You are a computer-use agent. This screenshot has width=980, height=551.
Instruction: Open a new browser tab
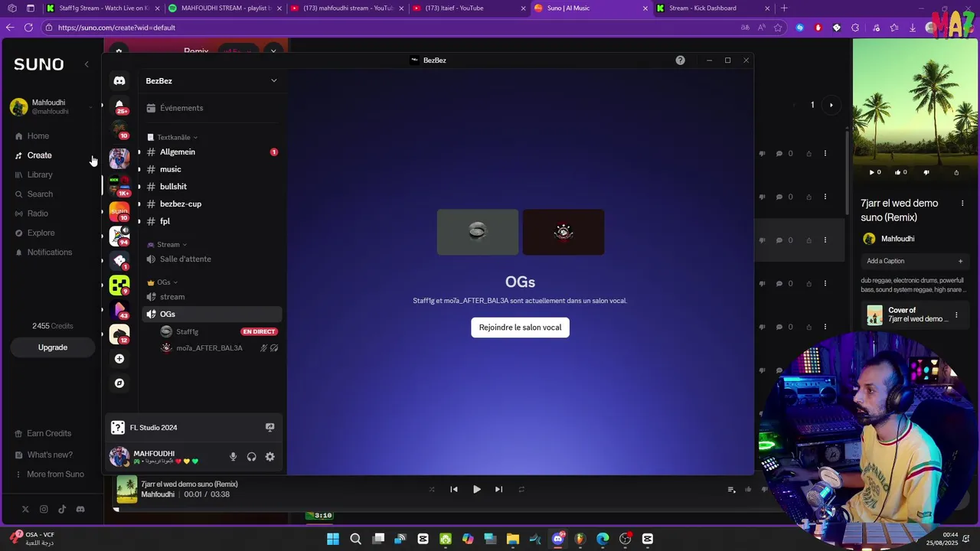click(x=784, y=8)
